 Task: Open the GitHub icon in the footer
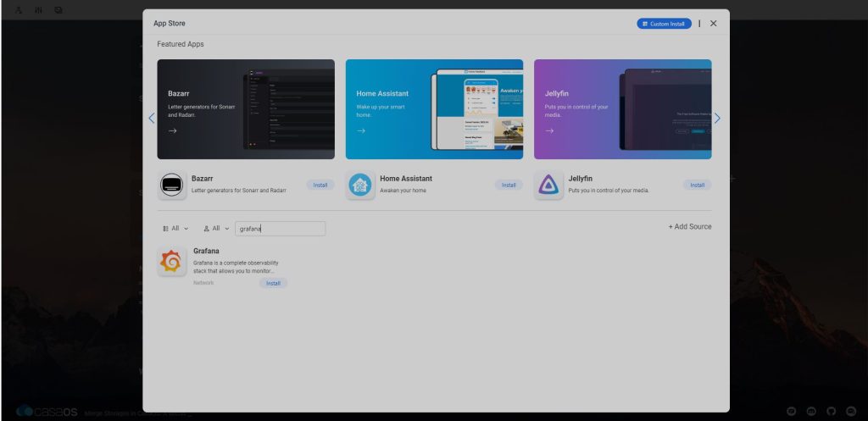831,412
